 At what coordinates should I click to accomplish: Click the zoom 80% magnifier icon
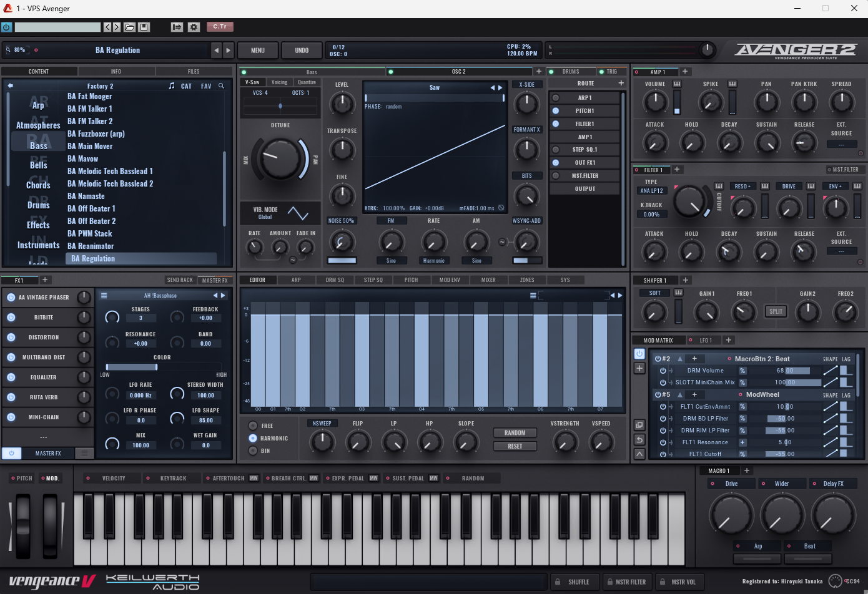pos(8,50)
